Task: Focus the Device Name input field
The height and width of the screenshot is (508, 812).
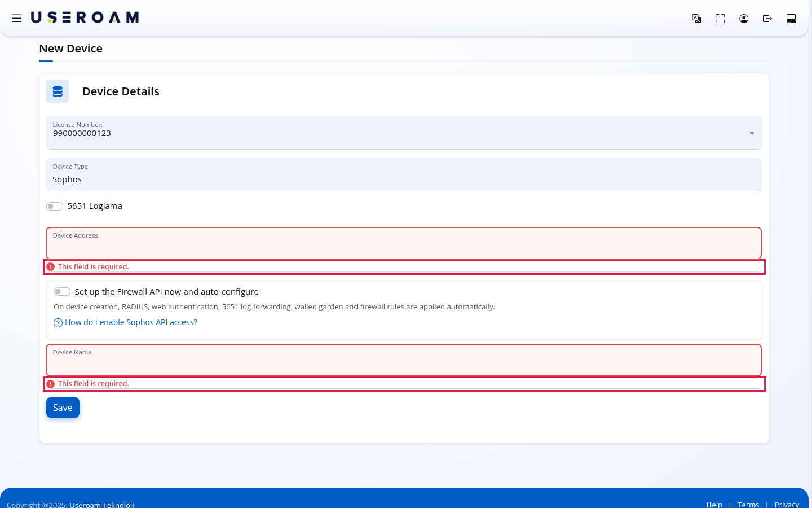Action: 404,360
